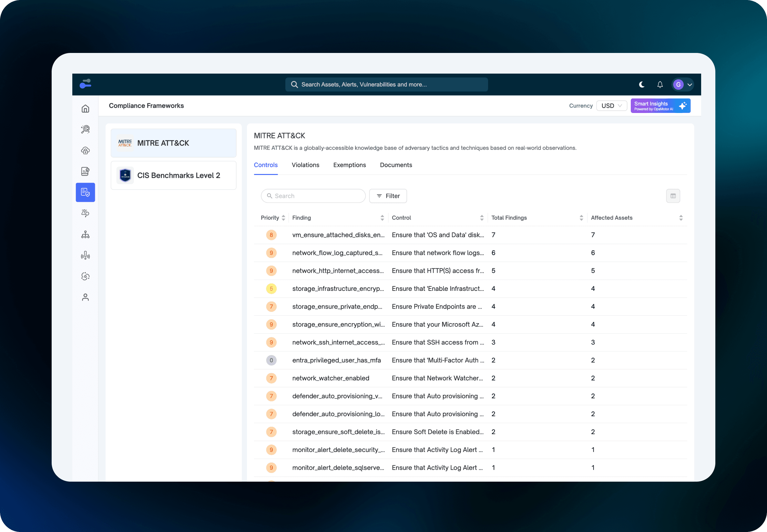The height and width of the screenshot is (532, 767).
Task: Open network_watcher_enabled finding
Action: [330, 378]
